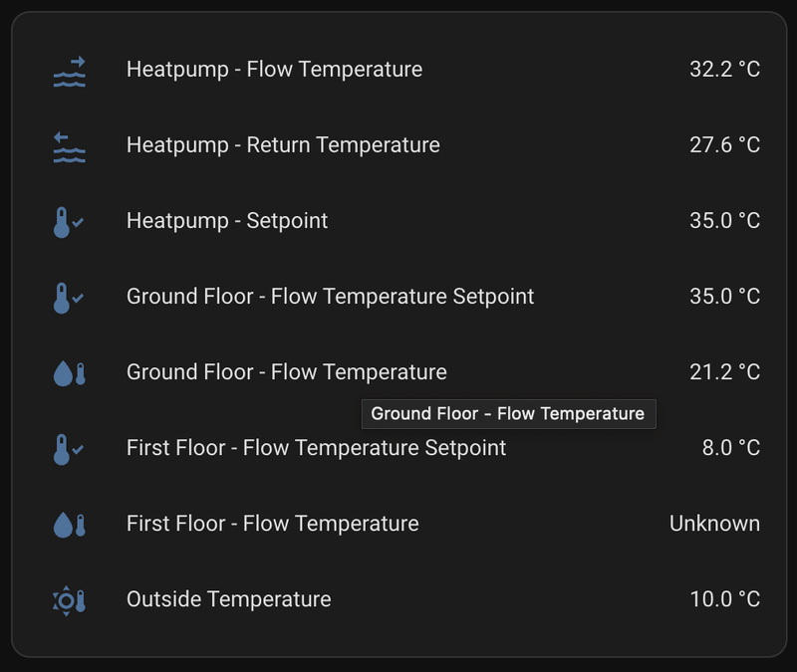This screenshot has width=797, height=672.
Task: Click the Heatpump Setpoint thermometer icon
Action: [69, 222]
